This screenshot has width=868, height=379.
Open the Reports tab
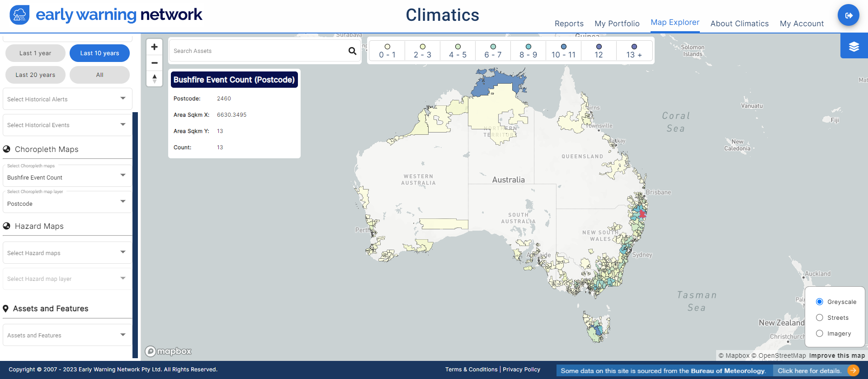(569, 24)
